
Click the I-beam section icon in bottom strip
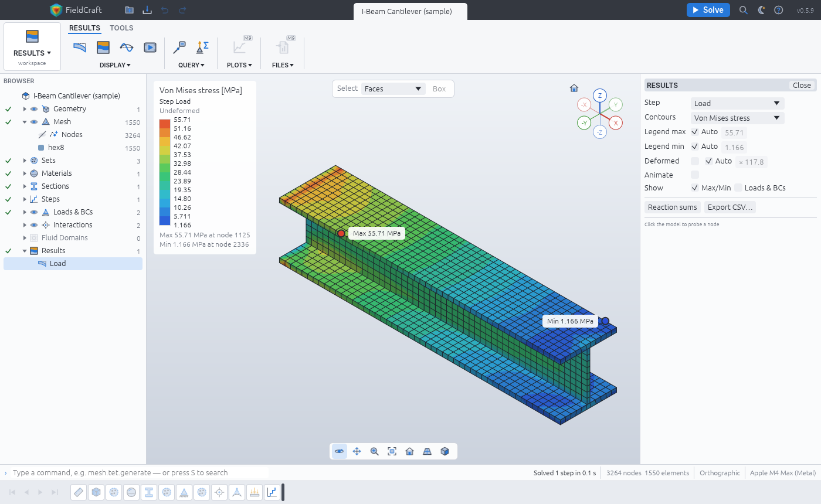(x=149, y=492)
